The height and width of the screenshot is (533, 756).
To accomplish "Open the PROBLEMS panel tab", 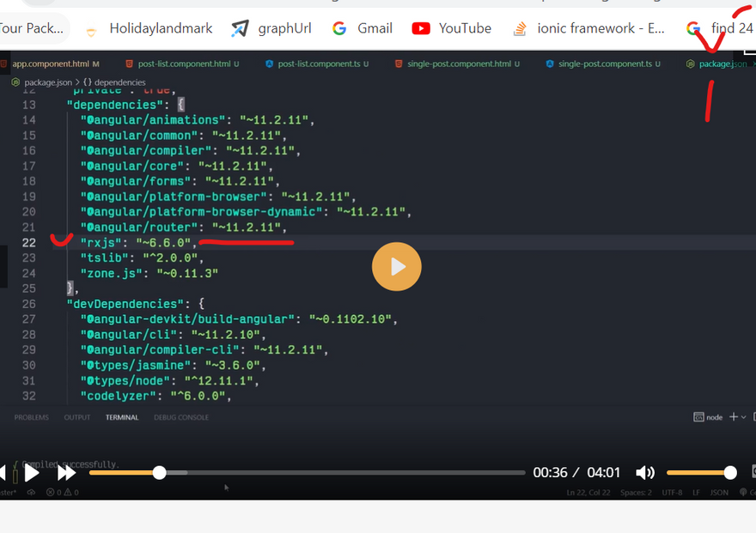I will point(31,417).
